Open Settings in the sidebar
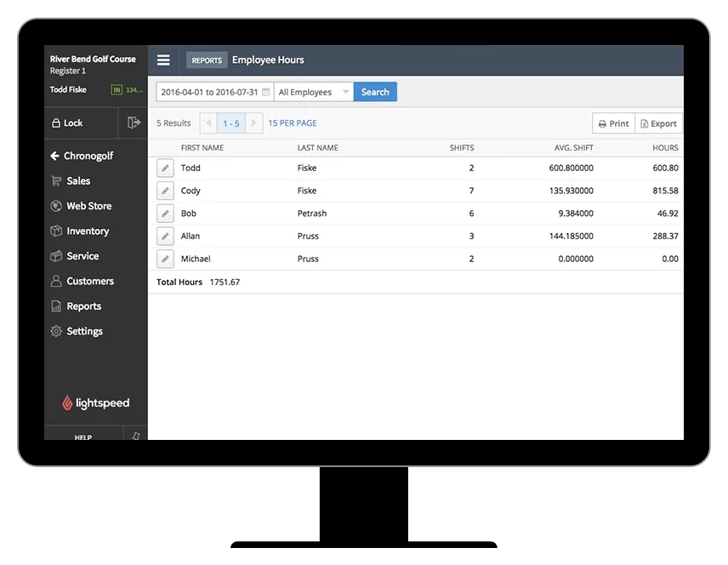728x565 pixels. [x=77, y=331]
